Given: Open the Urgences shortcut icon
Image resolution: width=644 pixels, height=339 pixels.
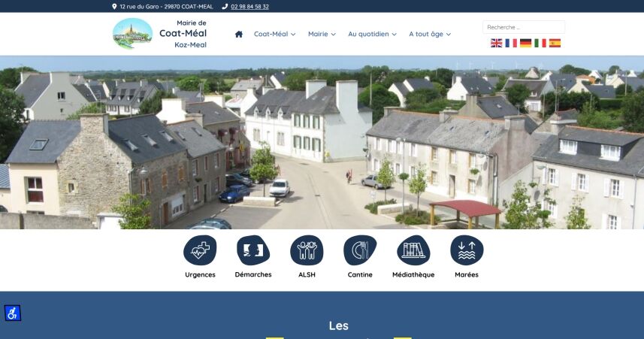Looking at the screenshot, I should (200, 250).
